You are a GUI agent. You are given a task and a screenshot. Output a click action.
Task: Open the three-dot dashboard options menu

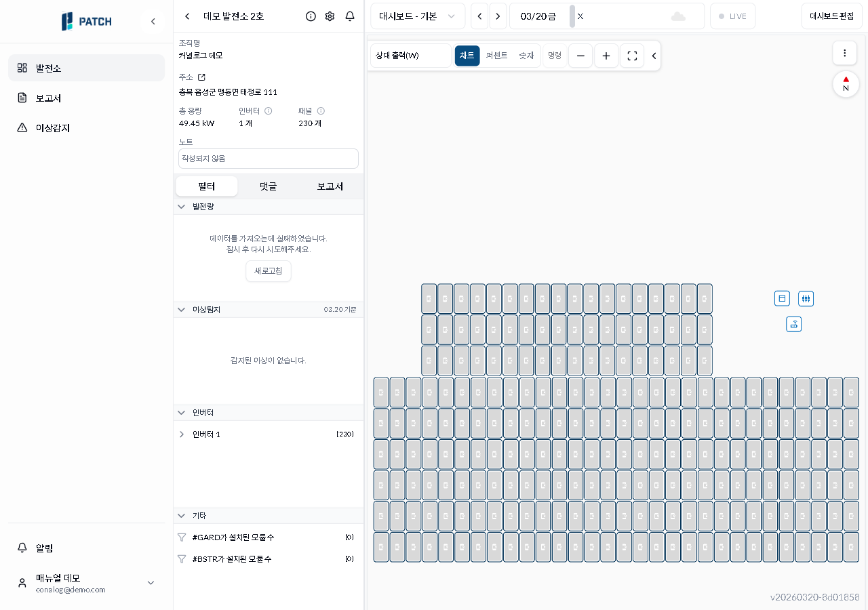tap(844, 53)
